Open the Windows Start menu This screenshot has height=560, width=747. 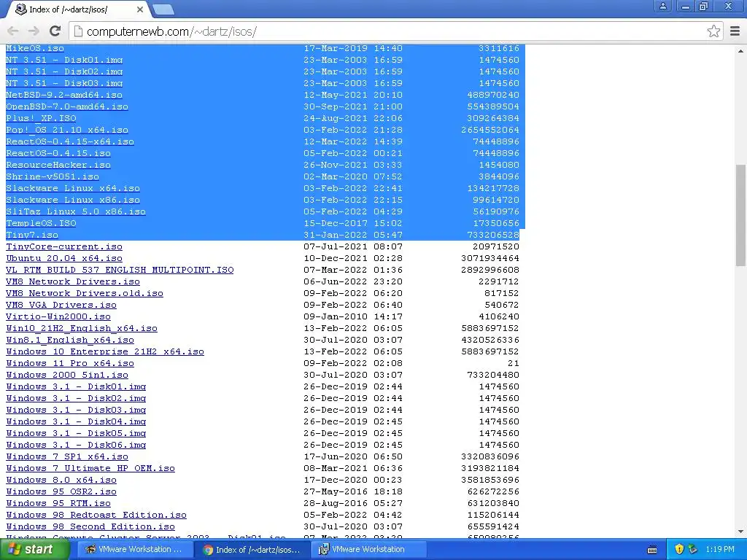pos(34,550)
